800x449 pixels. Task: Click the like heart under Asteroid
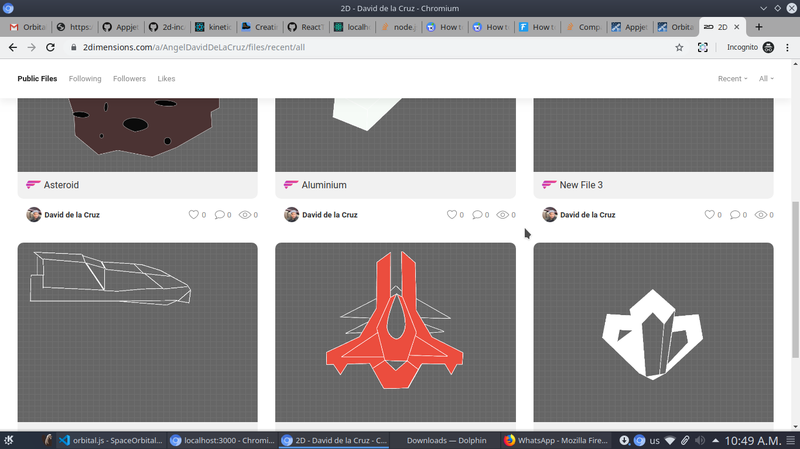pyautogui.click(x=194, y=214)
